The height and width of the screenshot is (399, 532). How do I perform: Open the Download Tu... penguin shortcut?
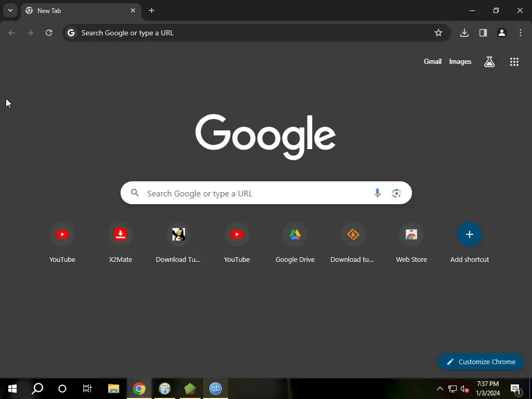[x=179, y=243]
